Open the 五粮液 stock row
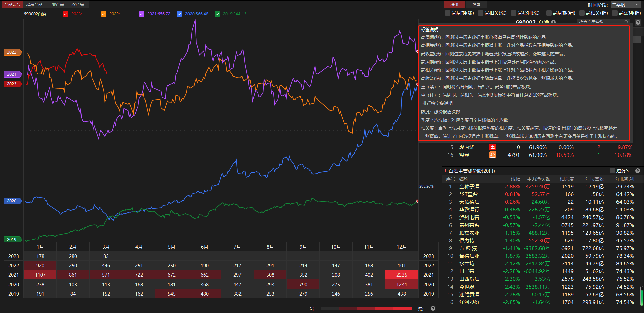Screen dimensions: 644x313 (x=541, y=248)
